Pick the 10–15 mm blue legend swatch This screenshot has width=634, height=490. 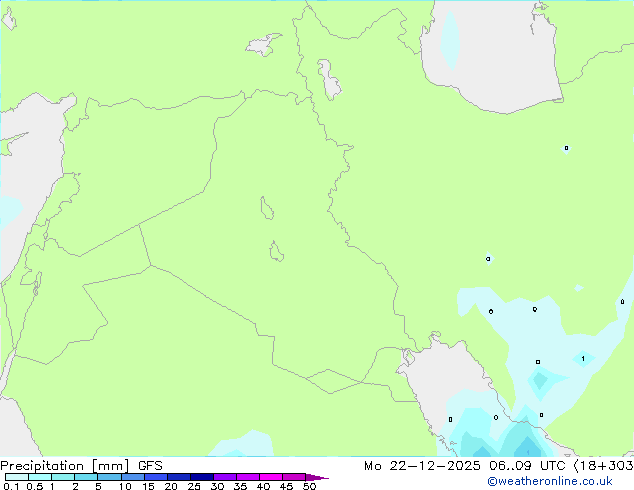[x=133, y=477]
